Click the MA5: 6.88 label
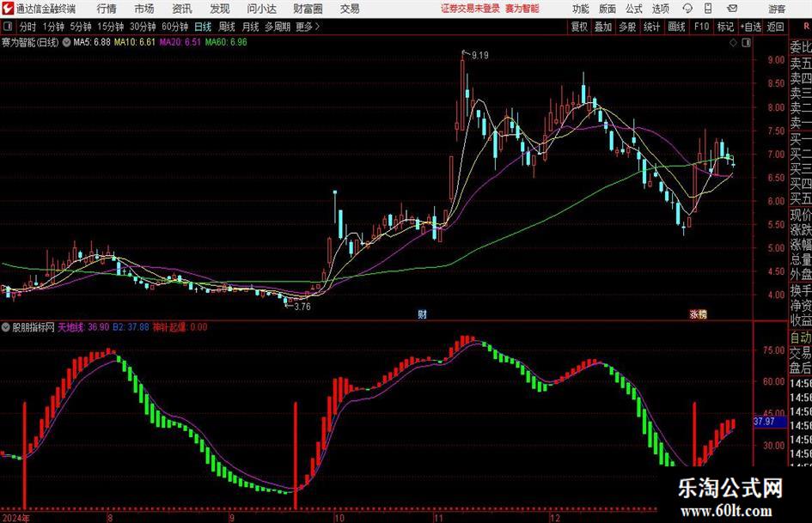This screenshot has height=523, width=812. pyautogui.click(x=92, y=42)
